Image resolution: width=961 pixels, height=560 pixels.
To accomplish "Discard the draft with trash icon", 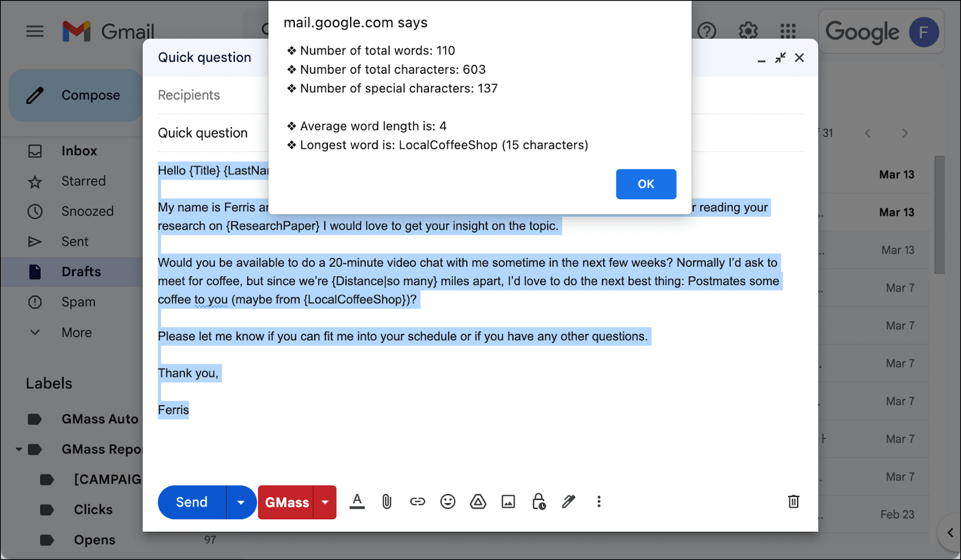I will 793,502.
